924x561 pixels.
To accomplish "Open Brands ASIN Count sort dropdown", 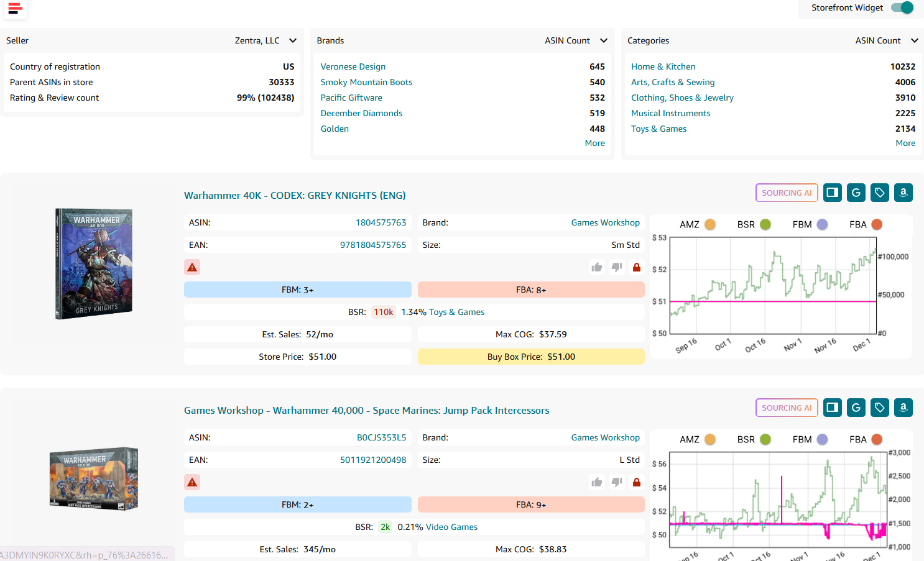I will point(603,40).
